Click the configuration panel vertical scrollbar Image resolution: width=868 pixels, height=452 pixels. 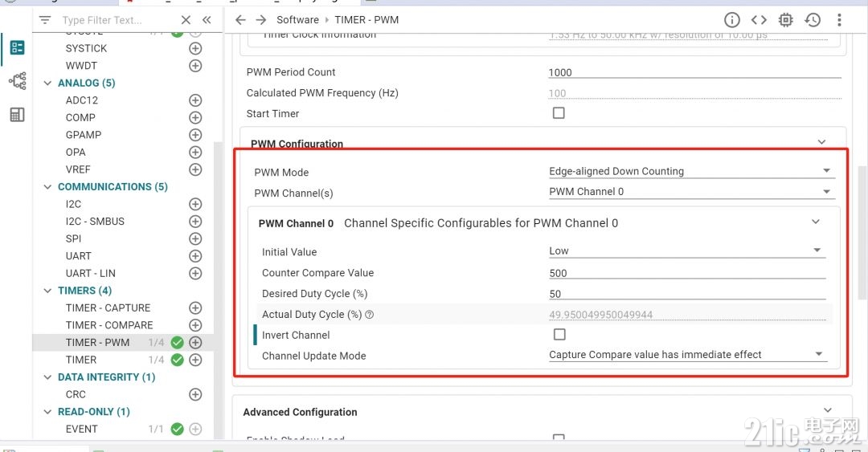863,232
